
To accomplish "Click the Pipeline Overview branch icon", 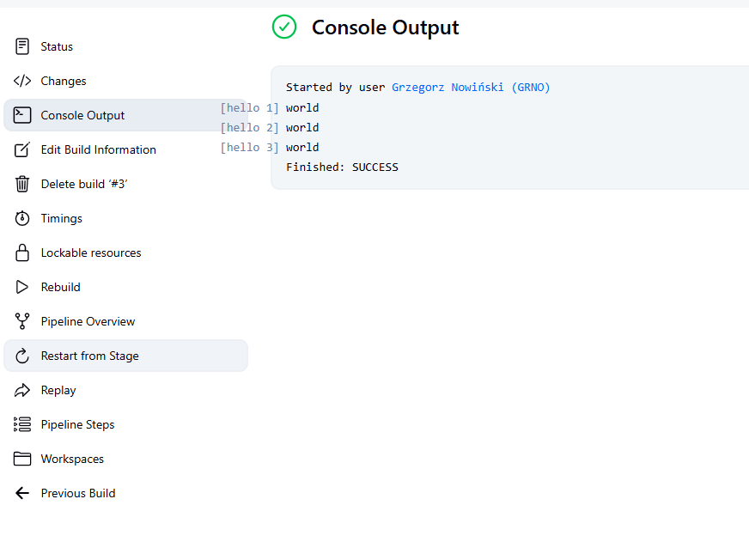I will point(22,321).
